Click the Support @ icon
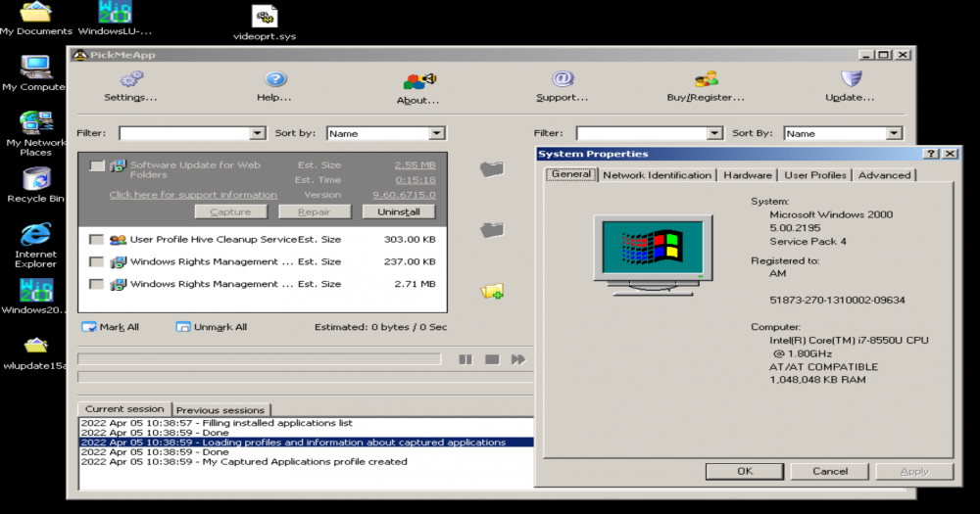This screenshot has height=514, width=980. [x=562, y=79]
